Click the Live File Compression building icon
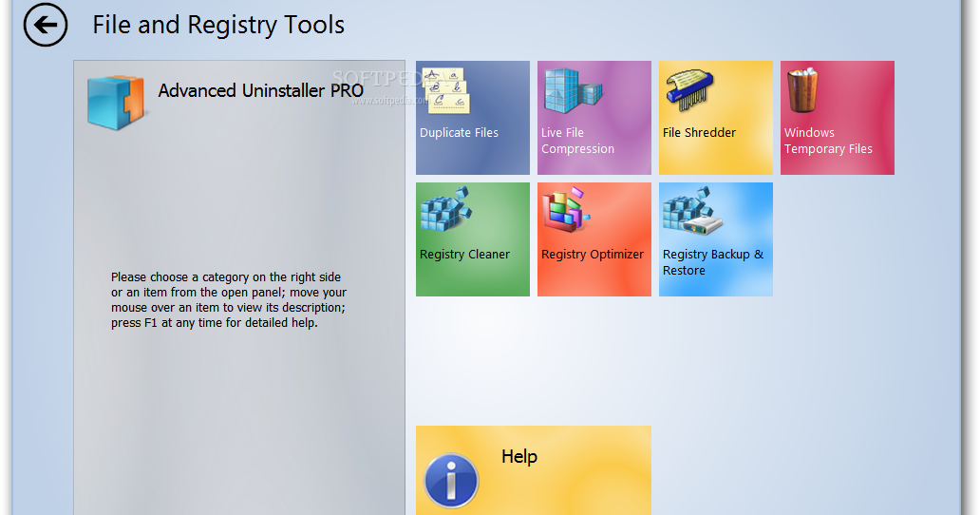 click(x=573, y=90)
